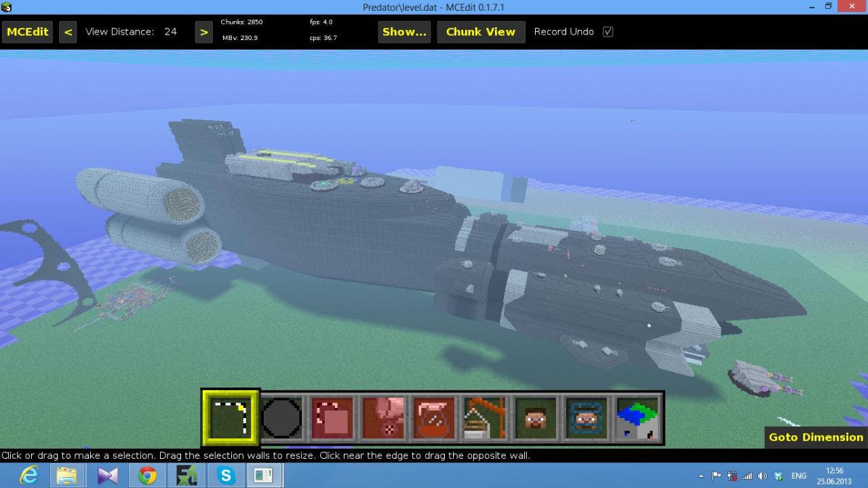The image size is (868, 488).
Task: Open the Show... options dropdown
Action: point(404,31)
